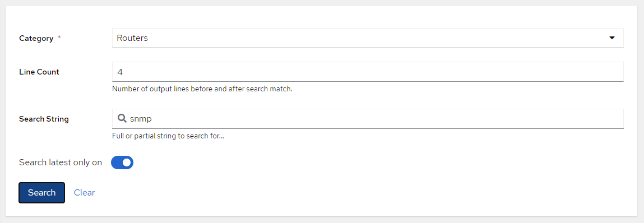This screenshot has height=223, width=644.
Task: Click the Clear link
Action: (x=84, y=193)
